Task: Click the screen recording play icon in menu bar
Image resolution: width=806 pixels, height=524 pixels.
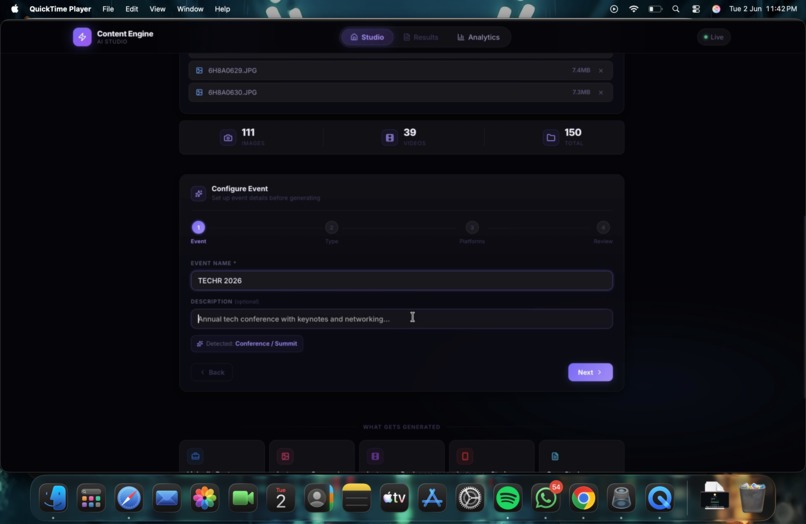Action: click(x=614, y=9)
